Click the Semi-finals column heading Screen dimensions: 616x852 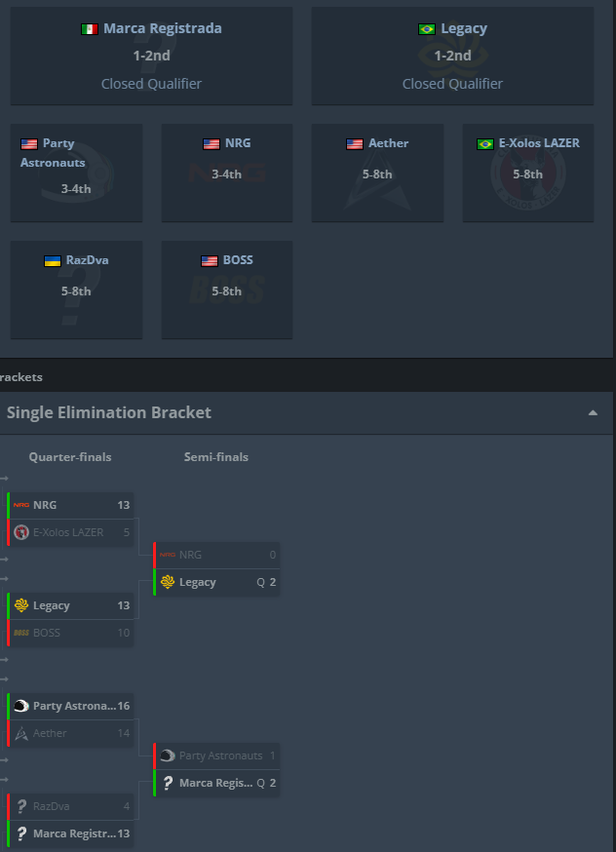(216, 457)
